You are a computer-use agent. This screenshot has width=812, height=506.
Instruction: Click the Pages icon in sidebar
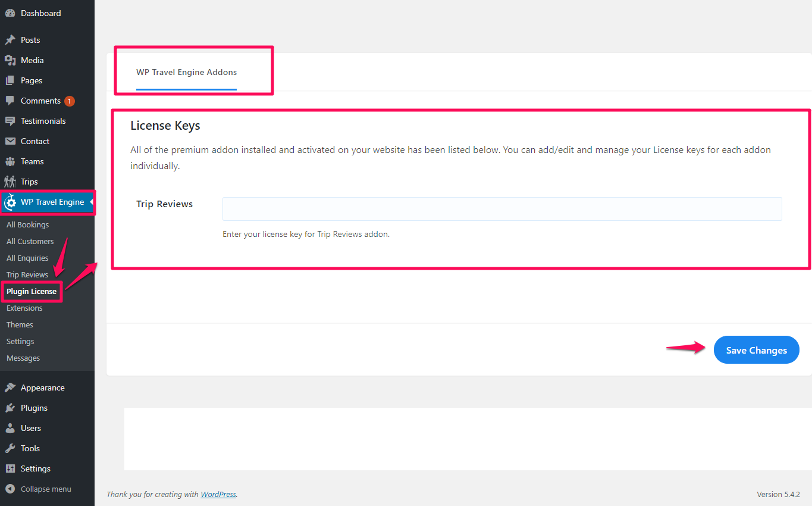[x=10, y=80]
